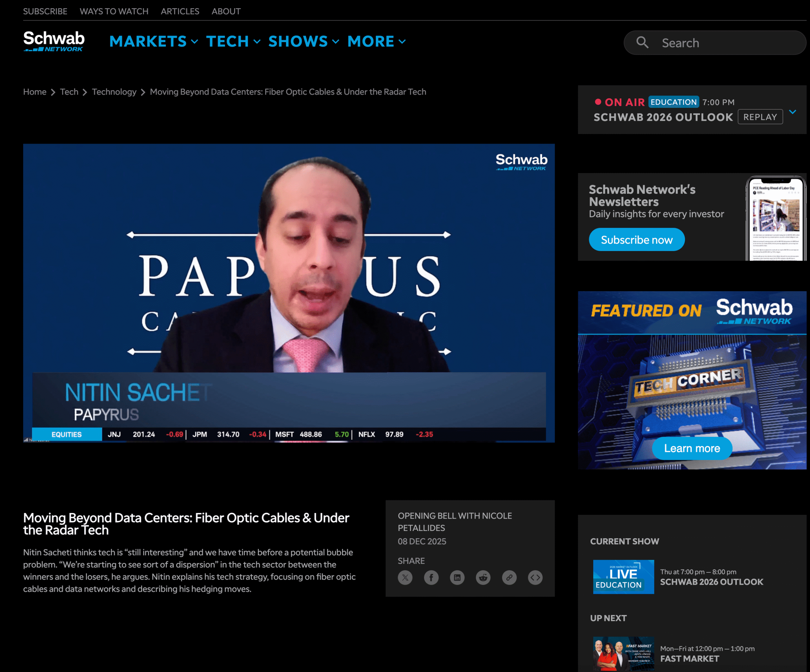Share the video on LinkedIn

457,577
